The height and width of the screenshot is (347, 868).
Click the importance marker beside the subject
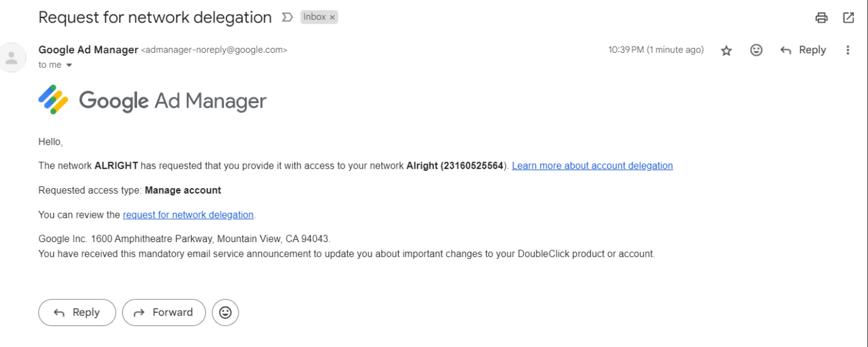(x=287, y=17)
